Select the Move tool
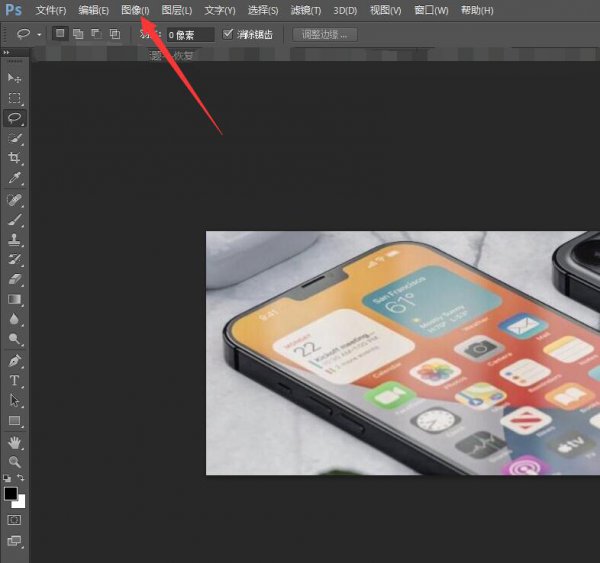This screenshot has height=563, width=600. click(14, 78)
